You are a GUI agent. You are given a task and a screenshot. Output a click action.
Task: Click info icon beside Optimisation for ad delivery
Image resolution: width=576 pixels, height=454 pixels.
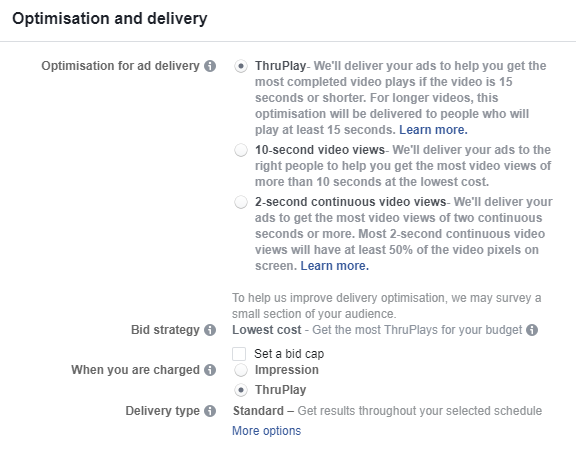[x=210, y=66]
